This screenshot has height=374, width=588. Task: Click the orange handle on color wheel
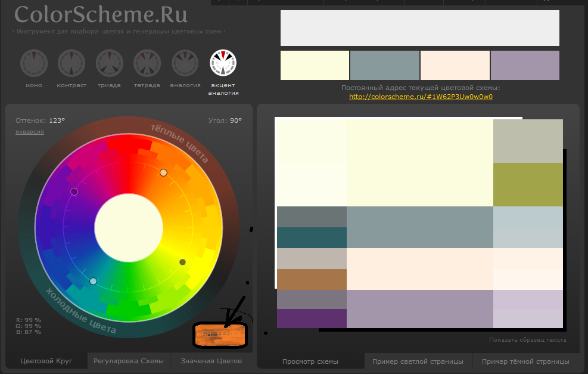163,173
